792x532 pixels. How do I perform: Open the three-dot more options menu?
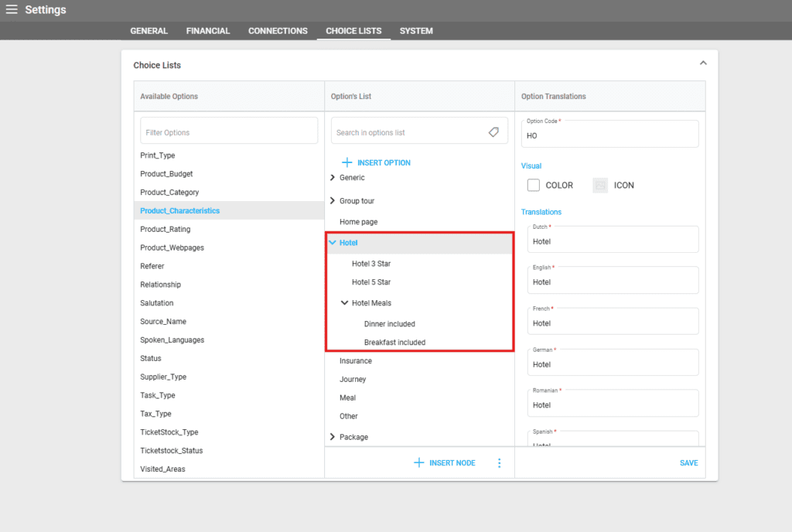499,462
